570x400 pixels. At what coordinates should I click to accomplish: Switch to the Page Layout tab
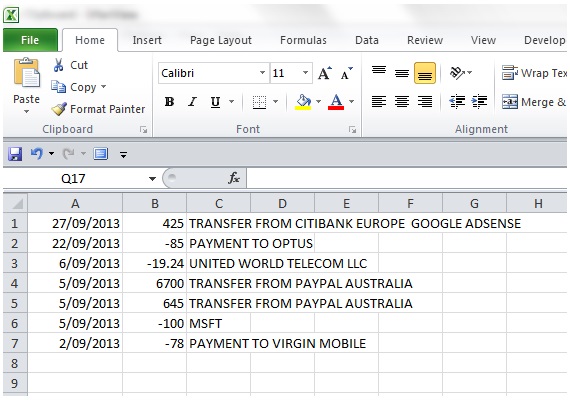pyautogui.click(x=221, y=40)
